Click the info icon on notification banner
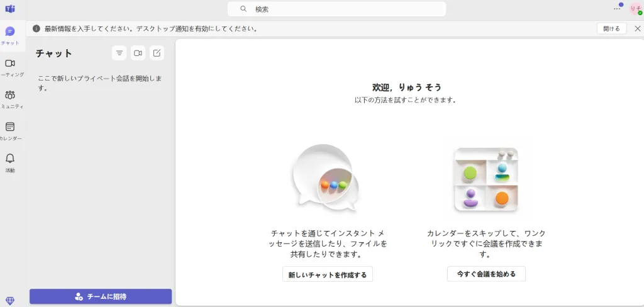Viewport: 644px width, 307px height. tap(36, 28)
